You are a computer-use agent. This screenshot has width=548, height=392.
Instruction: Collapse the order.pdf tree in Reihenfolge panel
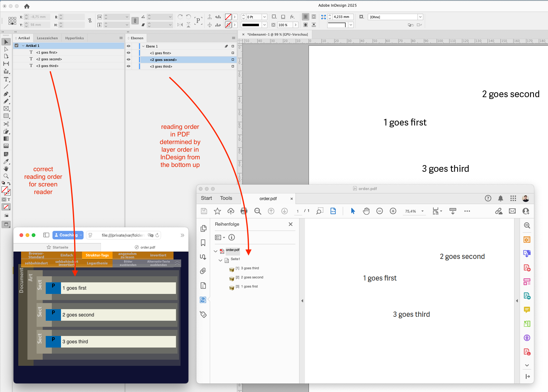pyautogui.click(x=216, y=251)
